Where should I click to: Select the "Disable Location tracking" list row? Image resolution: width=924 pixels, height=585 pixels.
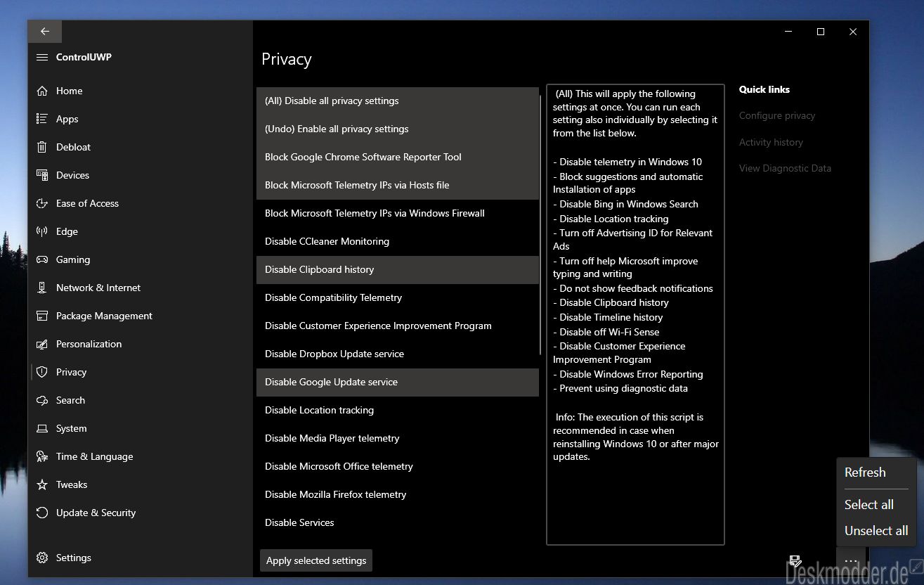pyautogui.click(x=398, y=410)
